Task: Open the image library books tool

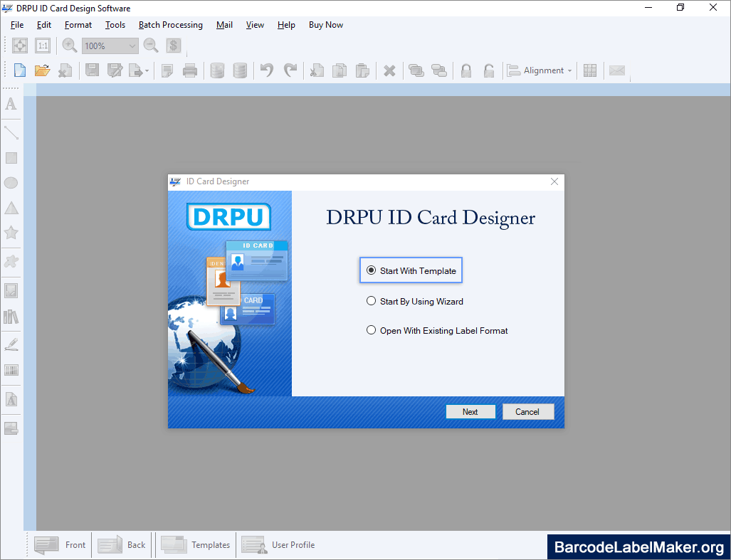Action: [x=11, y=317]
